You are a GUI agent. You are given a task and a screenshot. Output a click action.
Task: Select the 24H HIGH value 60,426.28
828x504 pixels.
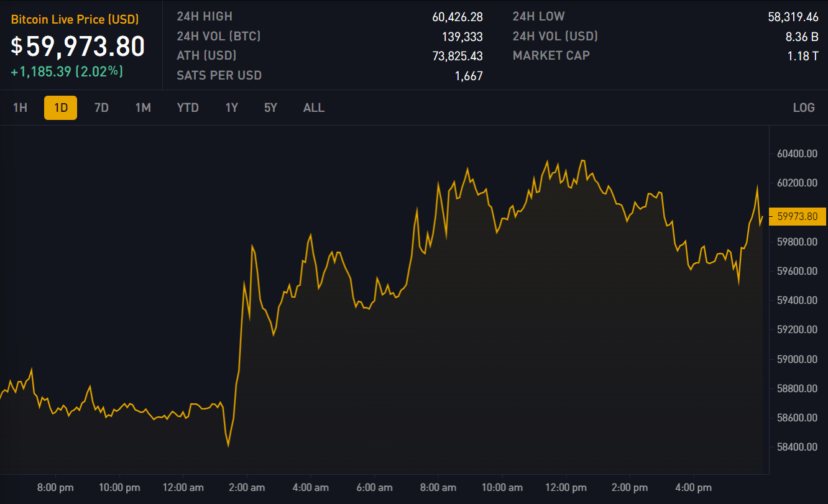458,17
